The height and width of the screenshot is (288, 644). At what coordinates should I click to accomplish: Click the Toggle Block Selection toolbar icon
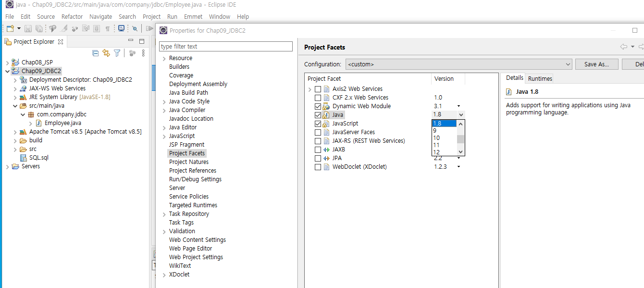pos(96,29)
